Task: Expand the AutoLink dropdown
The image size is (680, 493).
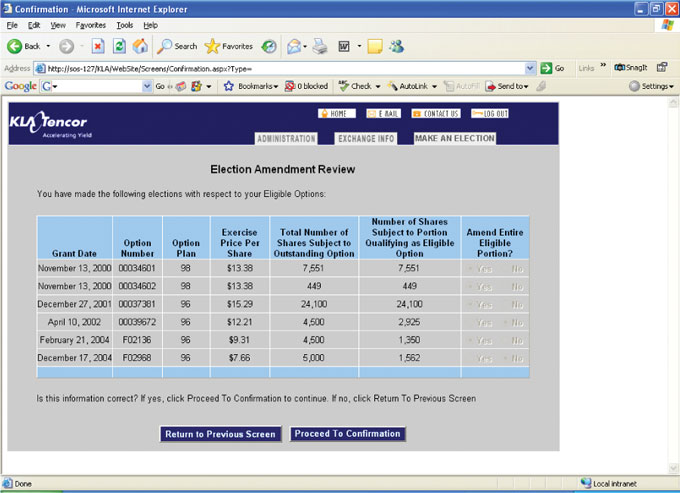Action: click(x=434, y=87)
